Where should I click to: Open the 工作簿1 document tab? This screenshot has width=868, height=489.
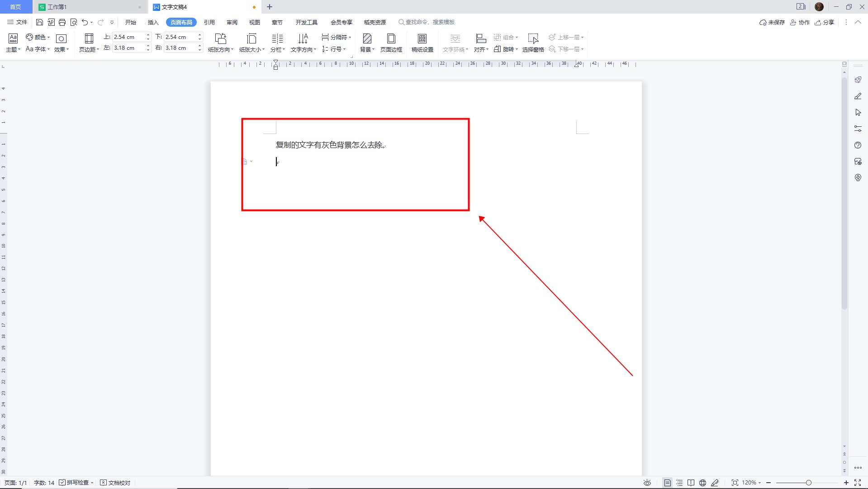click(x=57, y=7)
